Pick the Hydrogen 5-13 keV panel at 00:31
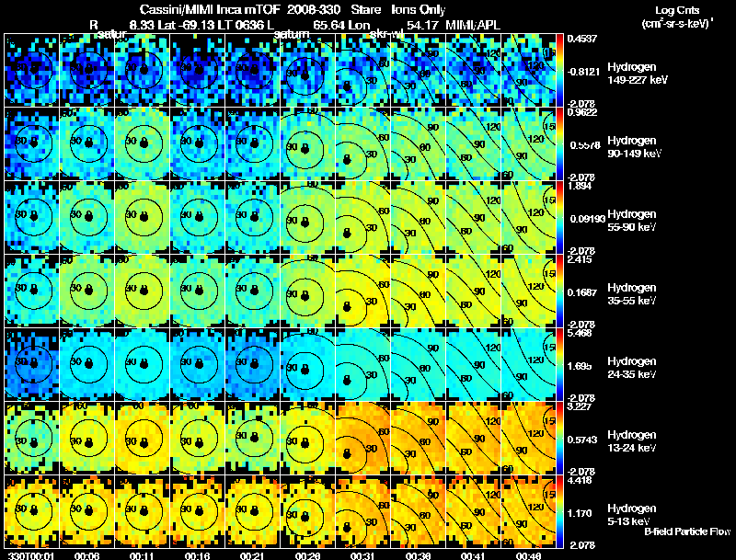736x560 pixels. pyautogui.click(x=363, y=512)
